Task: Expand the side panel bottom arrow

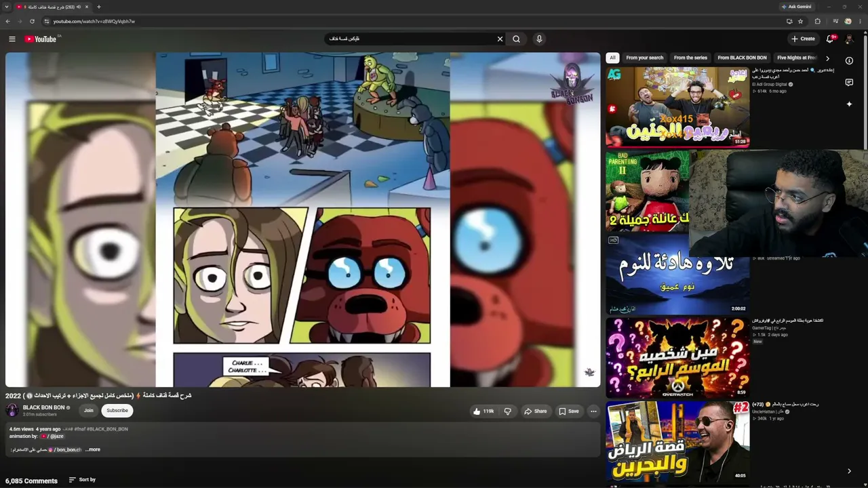Action: 849,471
